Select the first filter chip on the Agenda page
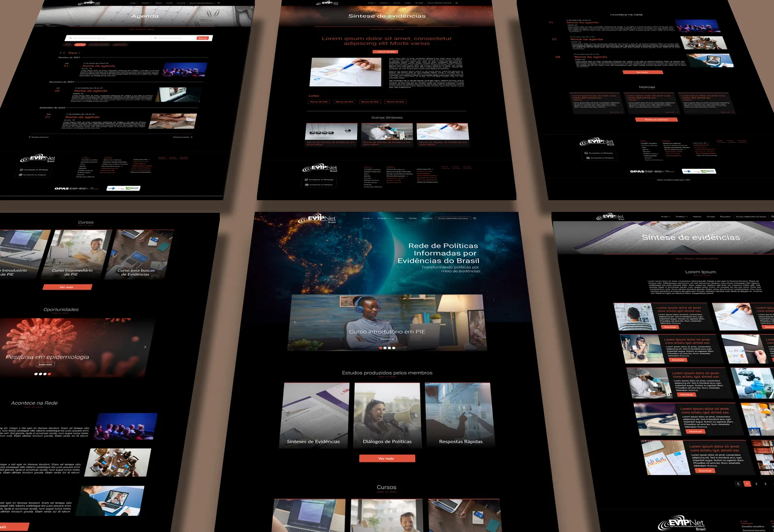This screenshot has height=532, width=774. point(68,44)
